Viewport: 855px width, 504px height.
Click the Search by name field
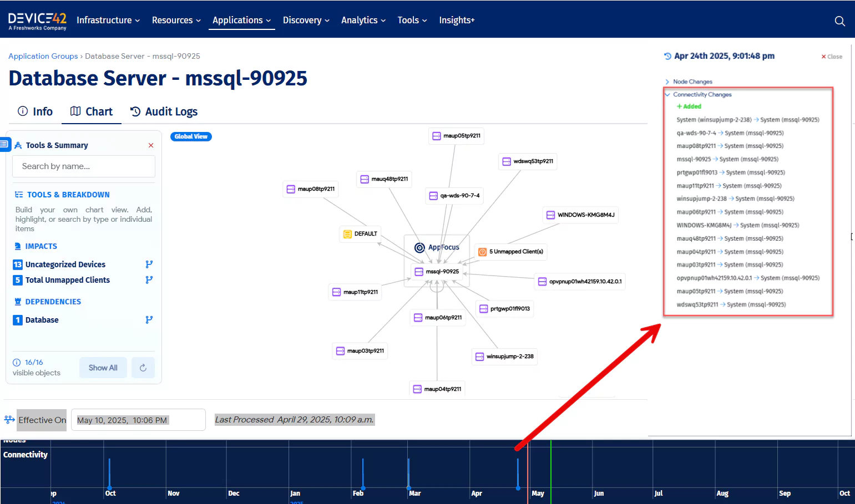click(84, 166)
